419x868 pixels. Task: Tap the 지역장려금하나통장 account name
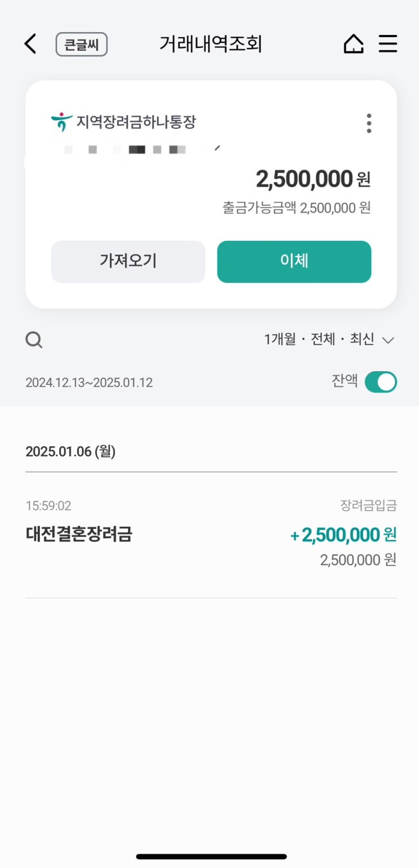[136, 122]
